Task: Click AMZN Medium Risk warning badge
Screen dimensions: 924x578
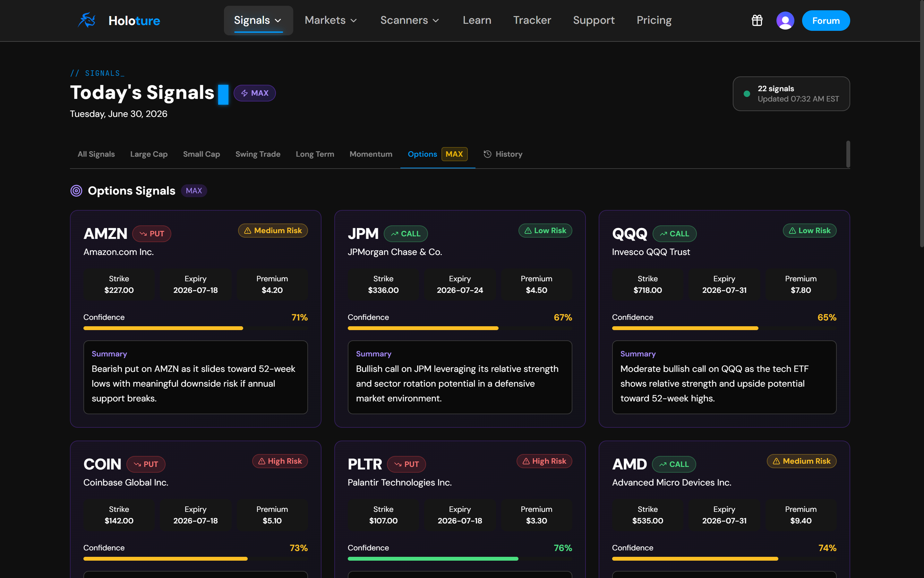Action: (x=273, y=231)
